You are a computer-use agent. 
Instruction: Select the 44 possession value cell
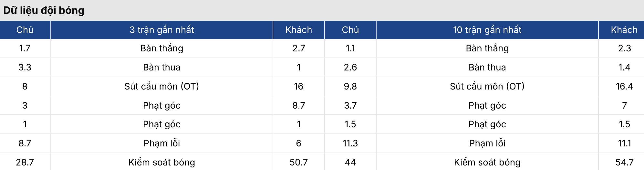(350, 162)
